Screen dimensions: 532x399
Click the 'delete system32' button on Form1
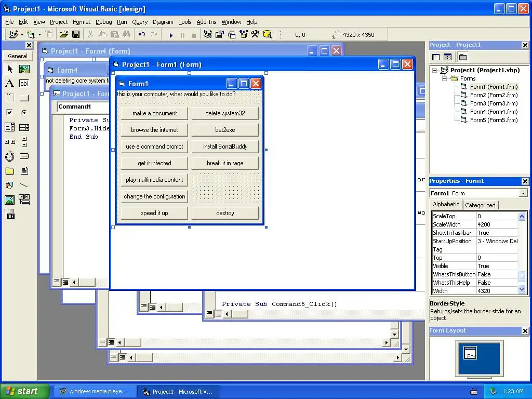(x=225, y=113)
